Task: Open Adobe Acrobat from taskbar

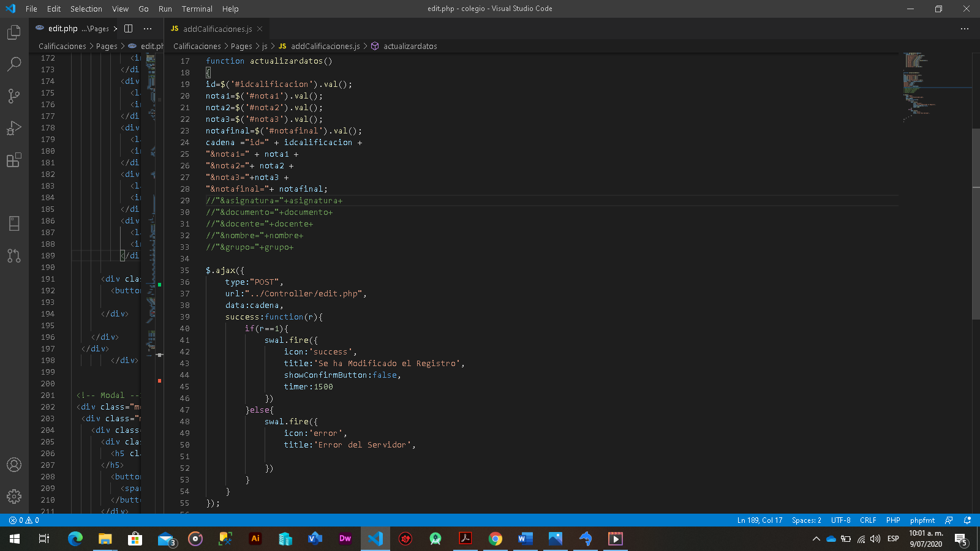Action: (x=466, y=539)
